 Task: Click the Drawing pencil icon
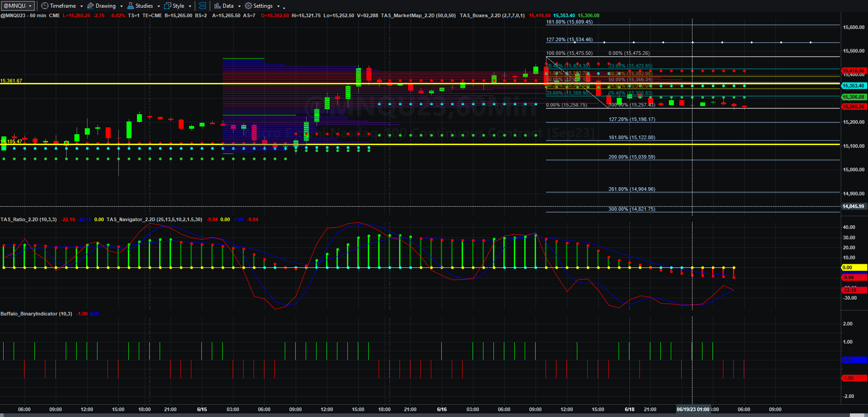point(91,6)
